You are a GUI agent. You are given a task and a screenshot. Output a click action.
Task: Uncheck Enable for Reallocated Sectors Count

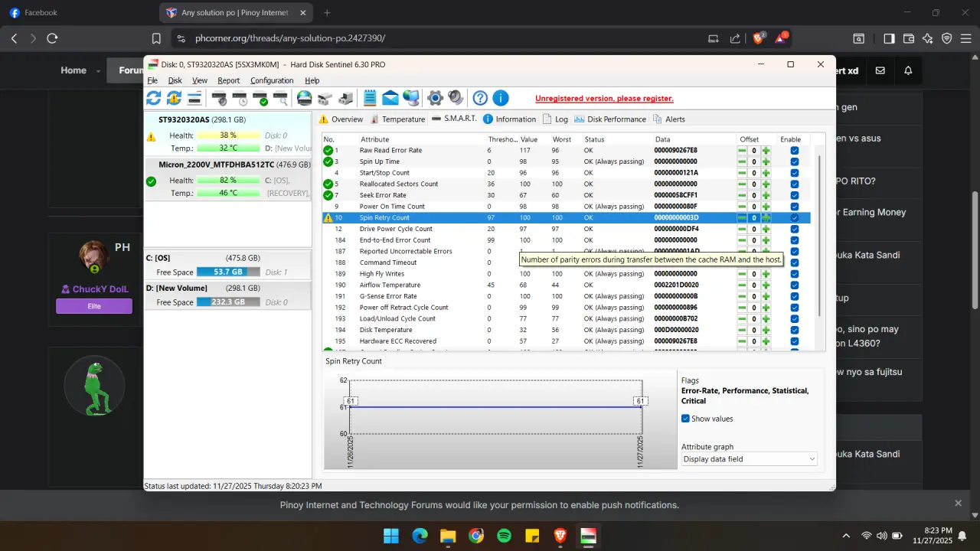point(795,184)
